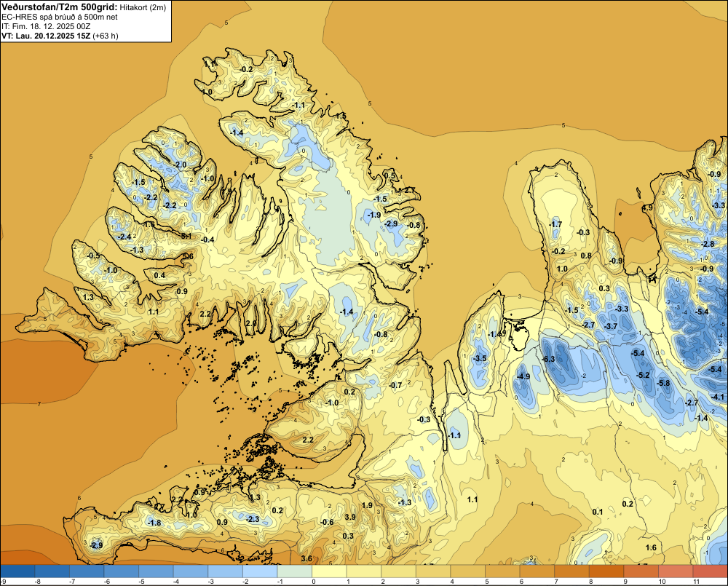
Task: Click the -3.7 temperature reading
Action: click(612, 326)
